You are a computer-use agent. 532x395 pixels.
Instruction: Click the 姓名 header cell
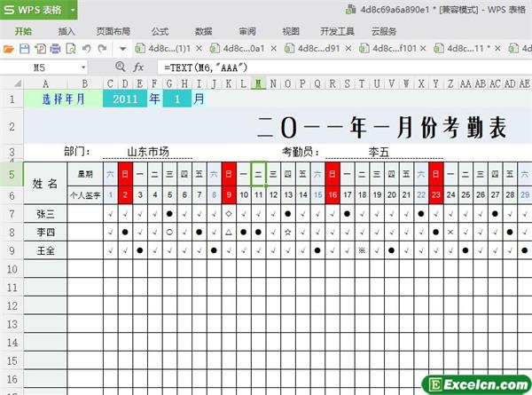[x=45, y=184]
